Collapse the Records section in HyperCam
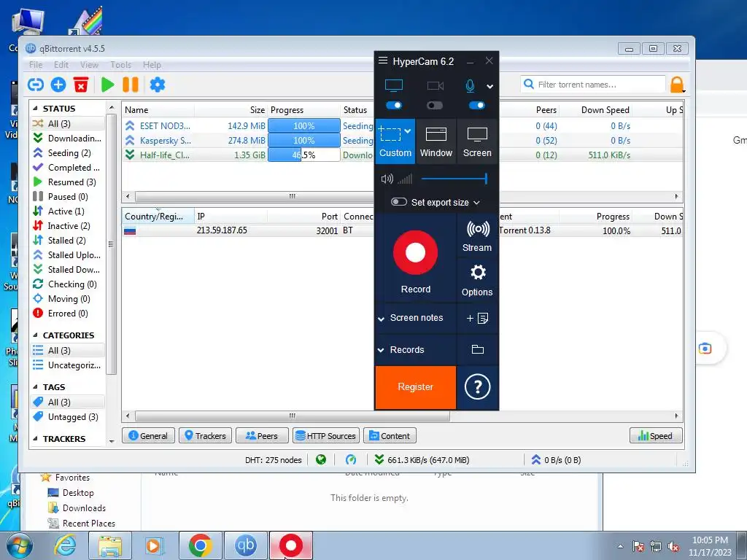Viewport: 747px width, 560px height. [x=381, y=350]
